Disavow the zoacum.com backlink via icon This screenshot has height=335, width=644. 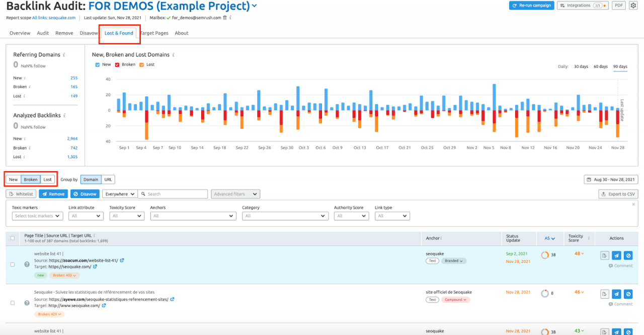coord(628,255)
